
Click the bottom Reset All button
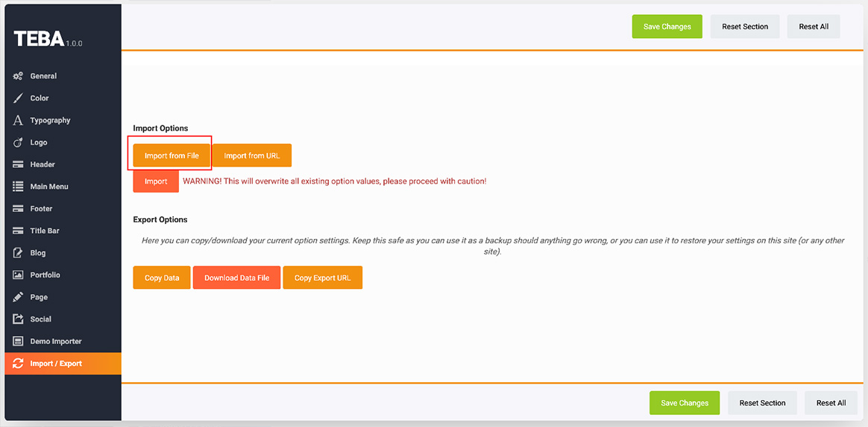831,402
